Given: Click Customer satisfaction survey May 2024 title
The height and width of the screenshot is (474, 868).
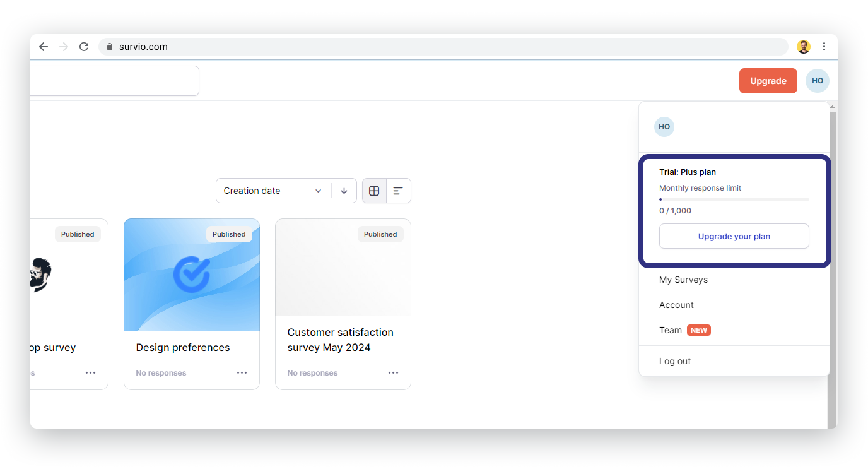Looking at the screenshot, I should click(341, 340).
